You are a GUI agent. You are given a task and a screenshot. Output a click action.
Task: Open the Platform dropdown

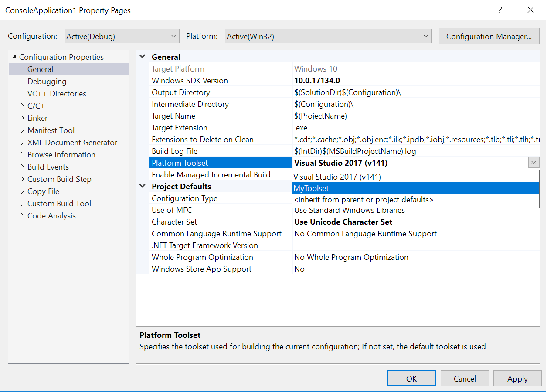[x=426, y=36]
